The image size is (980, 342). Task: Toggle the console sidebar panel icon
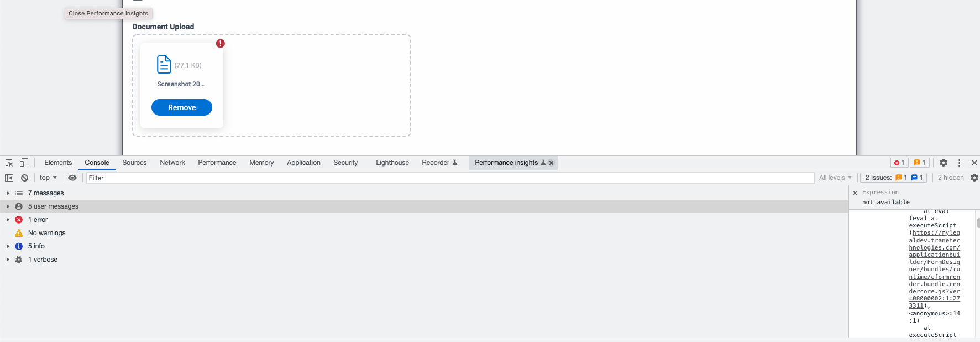click(x=9, y=178)
